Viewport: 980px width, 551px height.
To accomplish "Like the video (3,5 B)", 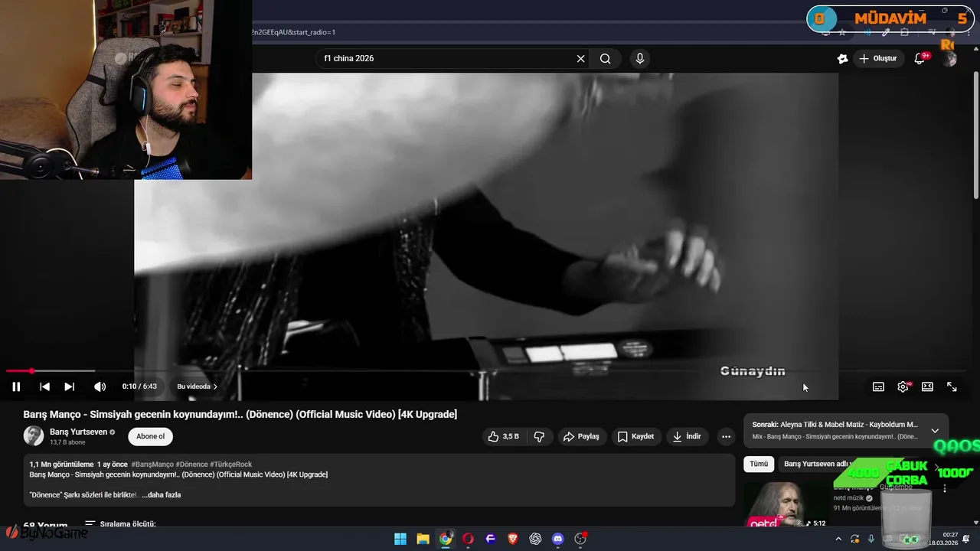I will [503, 436].
